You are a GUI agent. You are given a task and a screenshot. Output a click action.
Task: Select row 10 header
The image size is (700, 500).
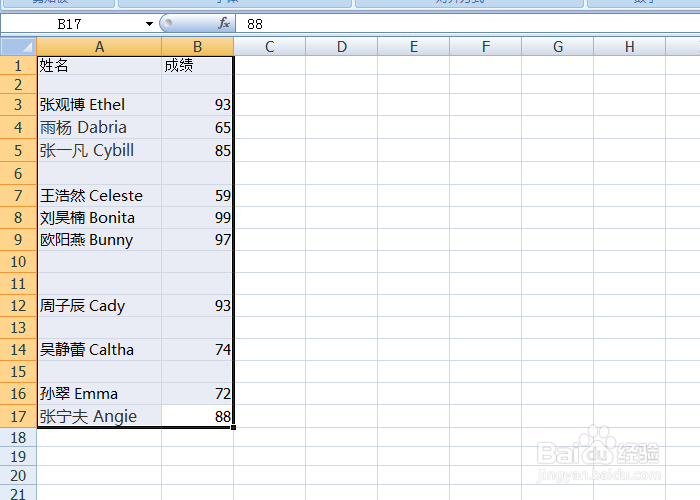click(x=18, y=262)
